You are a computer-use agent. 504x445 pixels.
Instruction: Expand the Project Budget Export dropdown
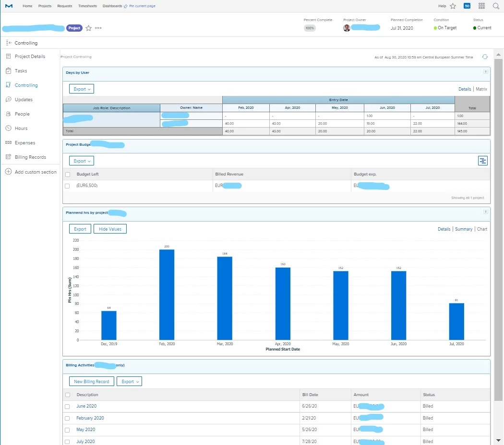(82, 161)
